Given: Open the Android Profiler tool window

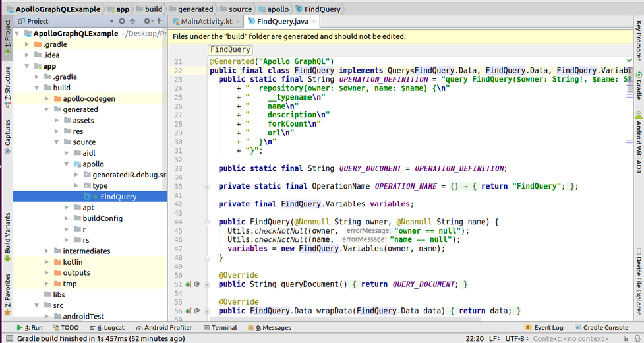Looking at the screenshot, I should click(163, 327).
